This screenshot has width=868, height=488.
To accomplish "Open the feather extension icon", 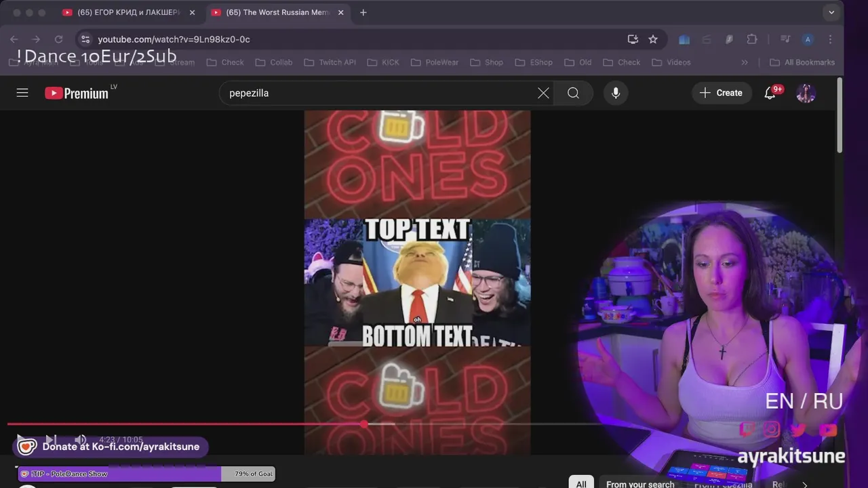I will [729, 39].
